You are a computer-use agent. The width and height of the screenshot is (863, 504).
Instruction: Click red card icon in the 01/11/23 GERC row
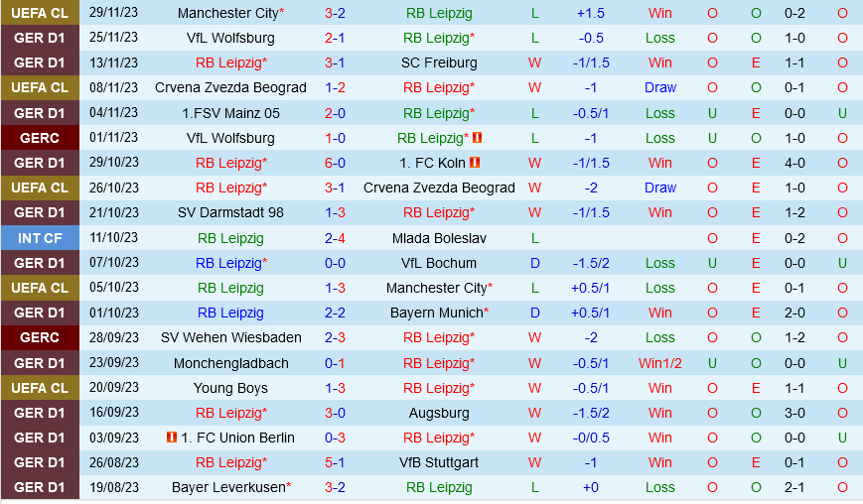pyautogui.click(x=477, y=138)
